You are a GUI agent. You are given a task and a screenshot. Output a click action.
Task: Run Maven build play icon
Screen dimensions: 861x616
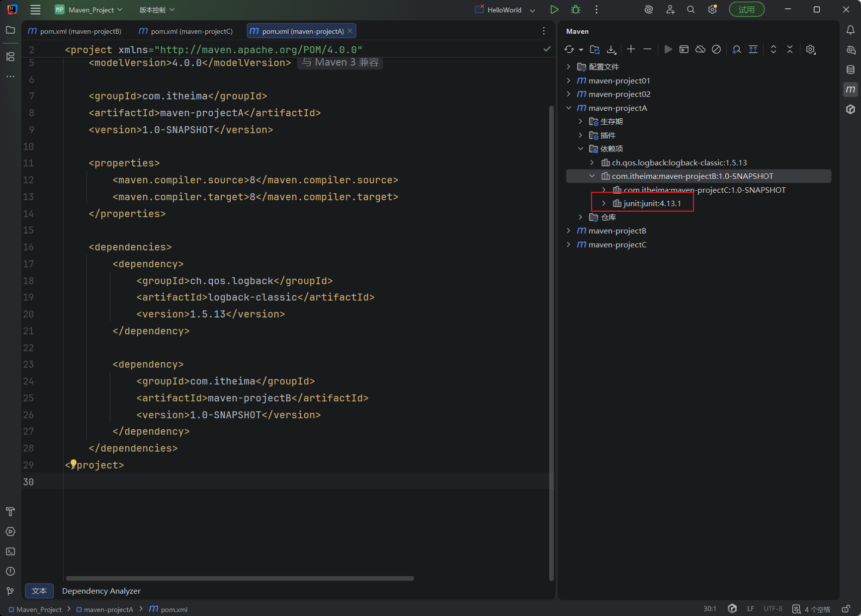tap(668, 49)
